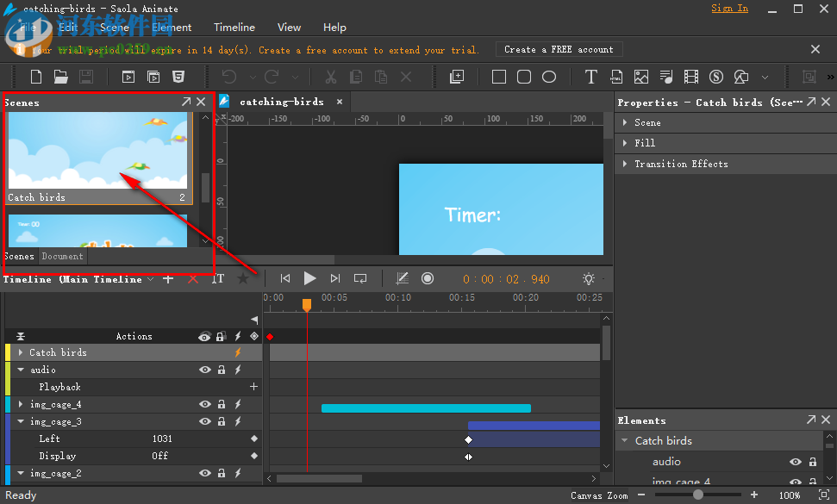This screenshot has width=837, height=504.
Task: Expand the Transition Effects section
Action: (625, 164)
